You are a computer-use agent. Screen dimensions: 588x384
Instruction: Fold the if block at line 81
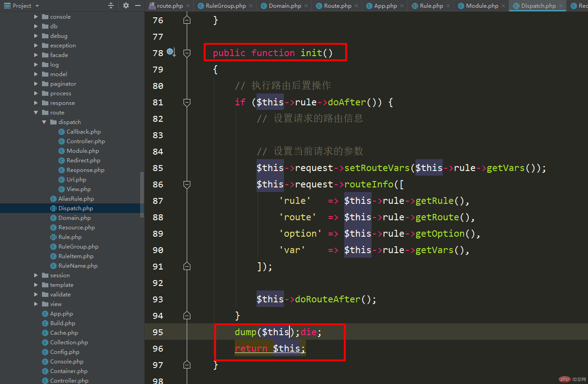[x=187, y=102]
